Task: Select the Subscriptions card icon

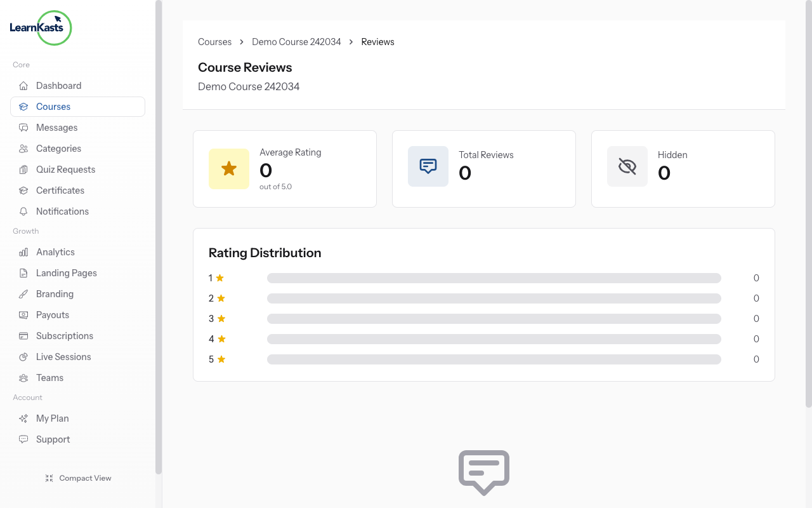Action: (23, 335)
